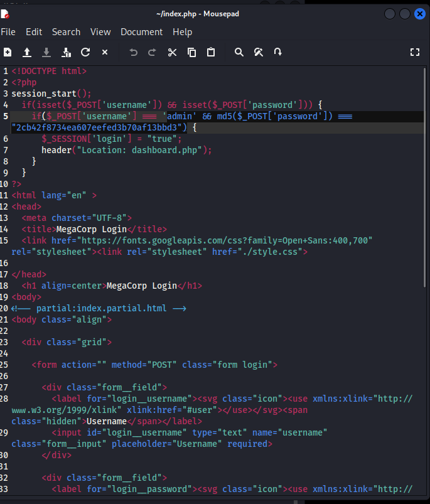Toggle fullscreen mode icon
The width and height of the screenshot is (430, 504).
(x=415, y=52)
